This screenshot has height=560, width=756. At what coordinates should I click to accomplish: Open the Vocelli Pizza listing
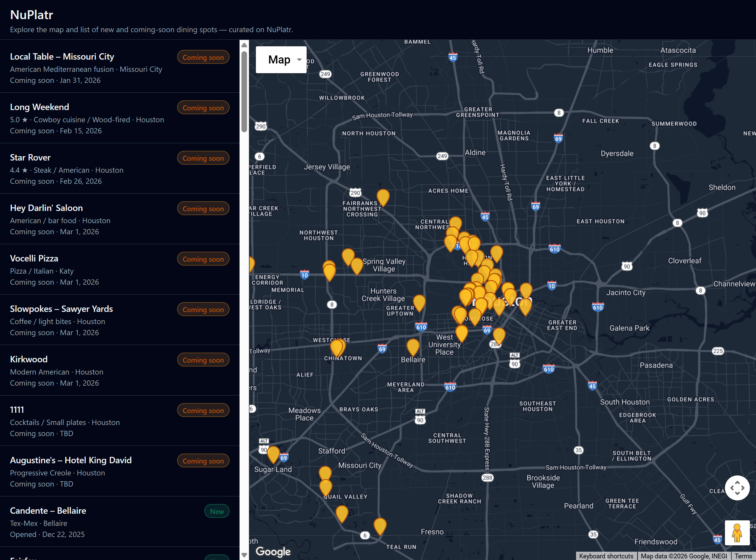click(34, 258)
